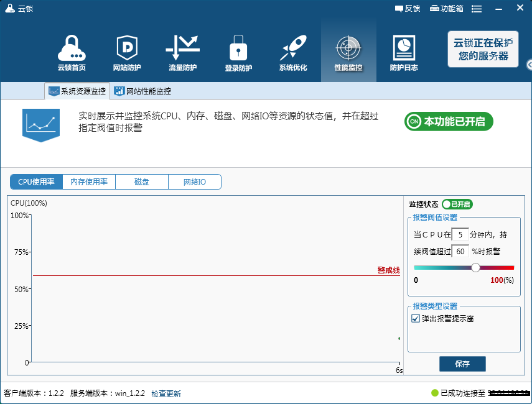This screenshot has width=532, height=404.
Task: Click the 功能箱 toolbox icon
Action: 434,9
